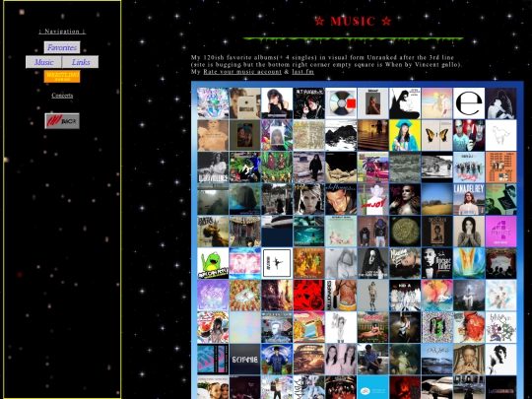The width and height of the screenshot is (532, 399).
Task: Click the Navigation heading in the sidebar
Action: coord(62,32)
